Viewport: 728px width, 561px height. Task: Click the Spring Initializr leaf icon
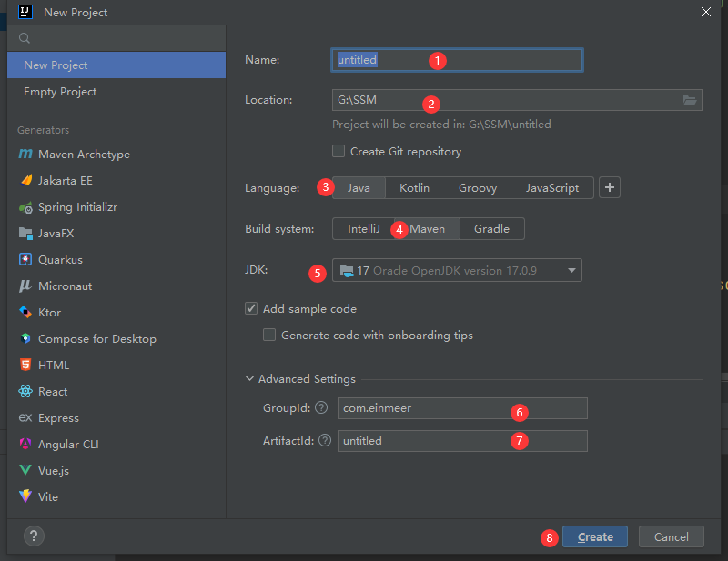25,207
